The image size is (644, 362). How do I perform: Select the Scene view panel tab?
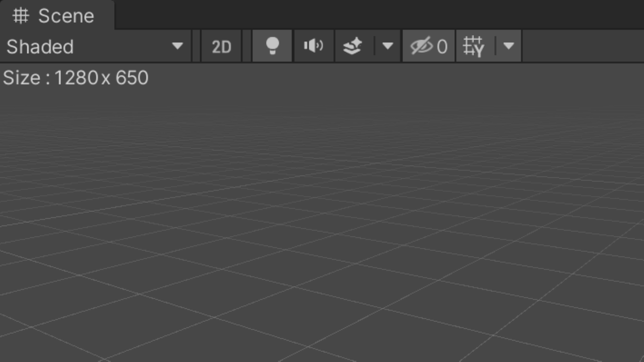55,16
